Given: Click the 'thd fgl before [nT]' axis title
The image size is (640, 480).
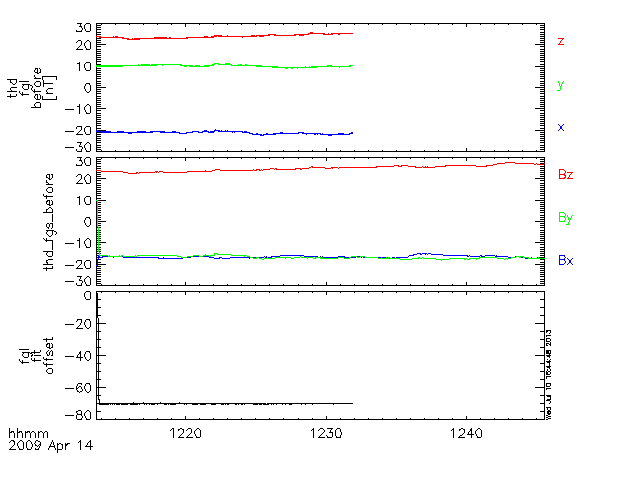Looking at the screenshot, I should tap(32, 88).
